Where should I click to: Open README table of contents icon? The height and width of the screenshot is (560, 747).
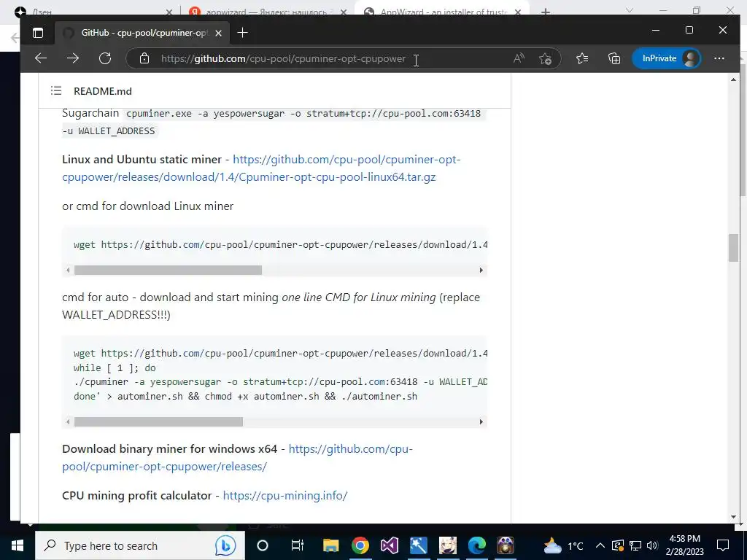pyautogui.click(x=56, y=90)
